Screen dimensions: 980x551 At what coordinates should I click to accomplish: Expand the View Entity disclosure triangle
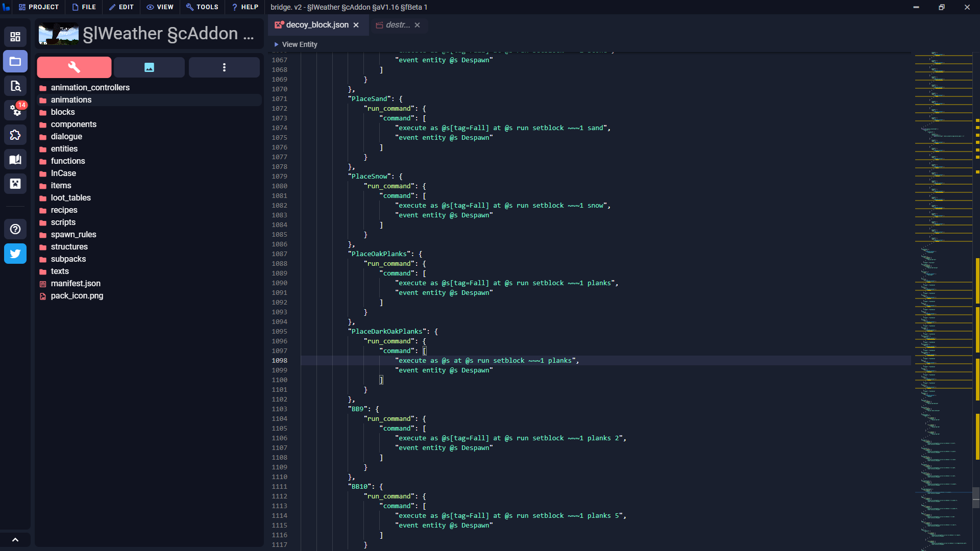(276, 44)
